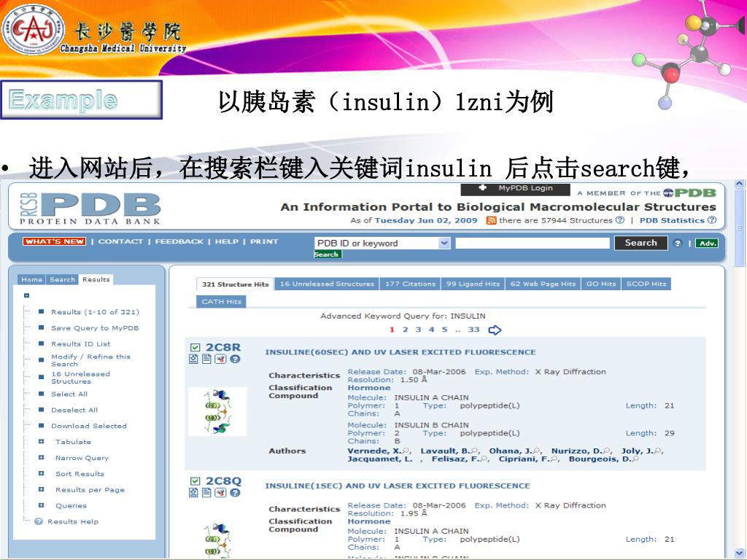Open the '177 Citations' tab

(x=410, y=284)
